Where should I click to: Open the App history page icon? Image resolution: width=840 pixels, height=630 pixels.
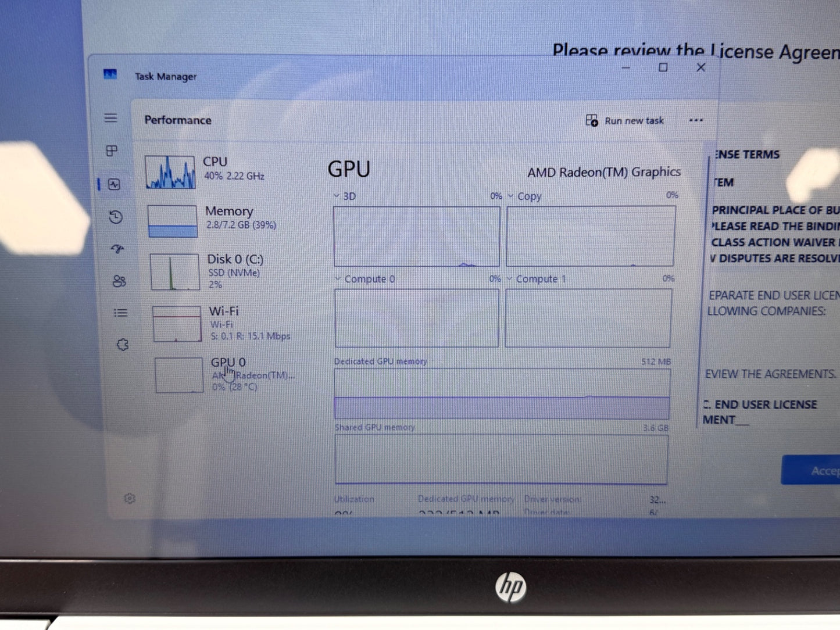(x=115, y=217)
